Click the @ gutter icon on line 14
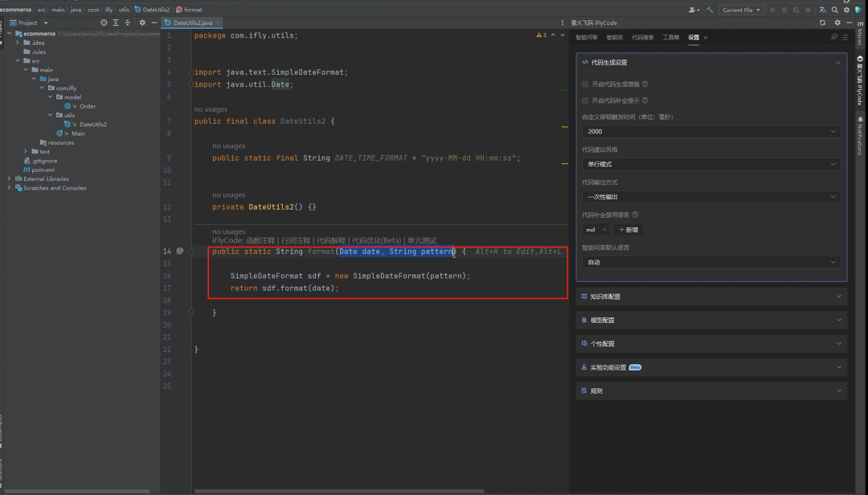The image size is (868, 495). coord(180,252)
